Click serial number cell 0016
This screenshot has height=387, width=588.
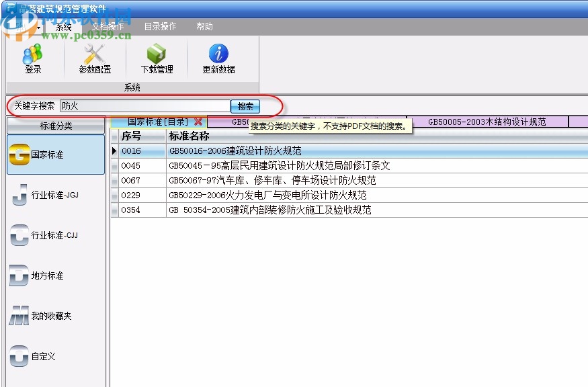(x=142, y=150)
